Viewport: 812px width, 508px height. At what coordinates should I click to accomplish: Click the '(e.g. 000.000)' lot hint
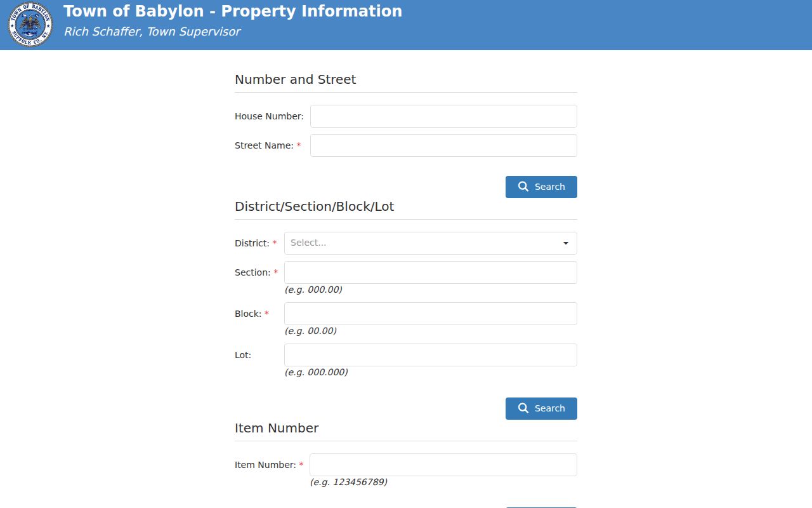[317, 372]
